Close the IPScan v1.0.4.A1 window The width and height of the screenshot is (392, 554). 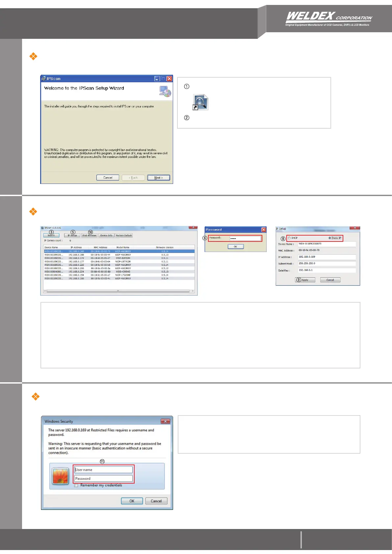tap(193, 227)
